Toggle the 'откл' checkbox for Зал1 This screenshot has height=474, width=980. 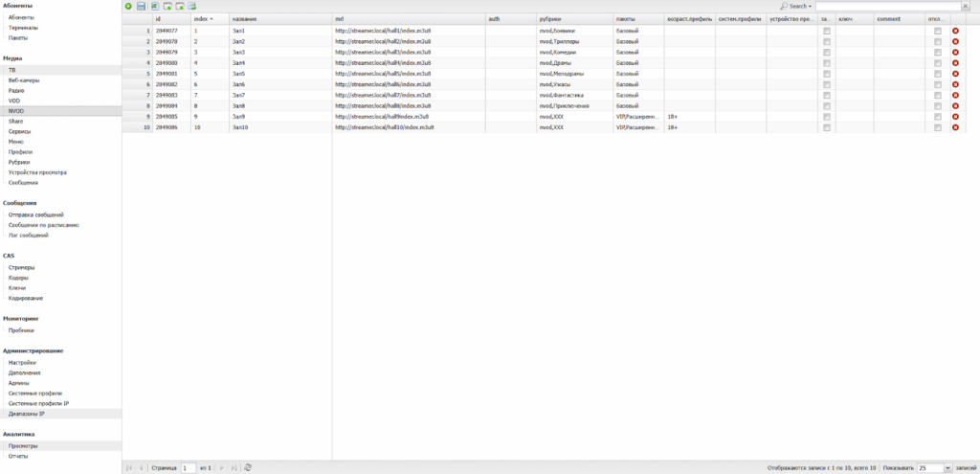[938, 32]
